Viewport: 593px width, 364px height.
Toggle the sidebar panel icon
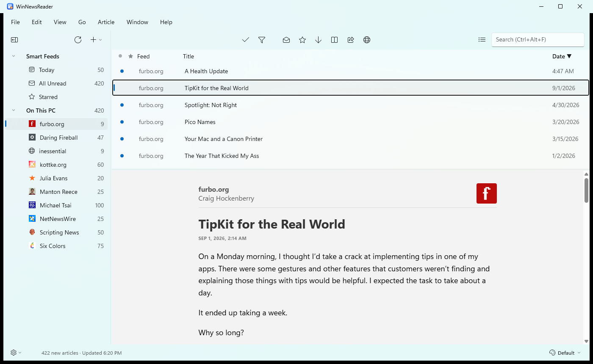[x=14, y=40]
